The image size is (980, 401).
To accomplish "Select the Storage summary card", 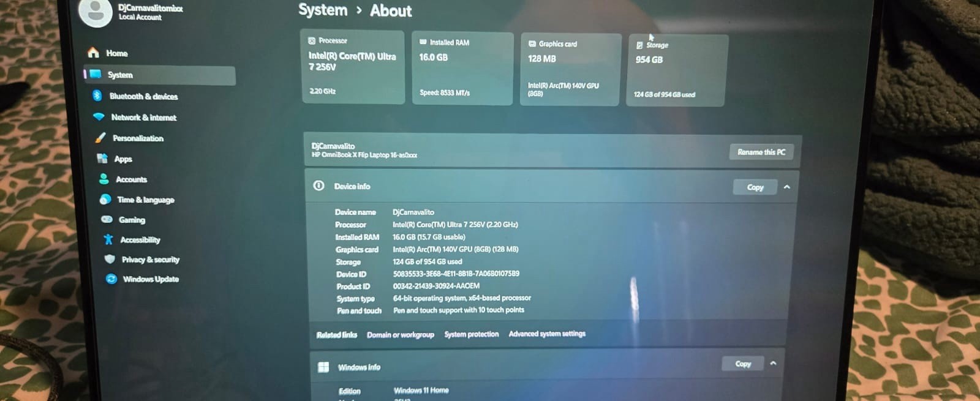I will click(677, 70).
